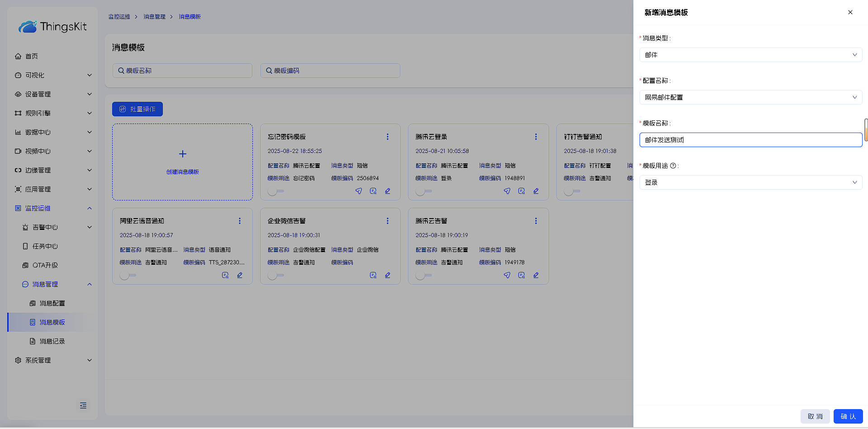Click the 批量操作 button
This screenshot has width=868, height=429.
coord(138,109)
